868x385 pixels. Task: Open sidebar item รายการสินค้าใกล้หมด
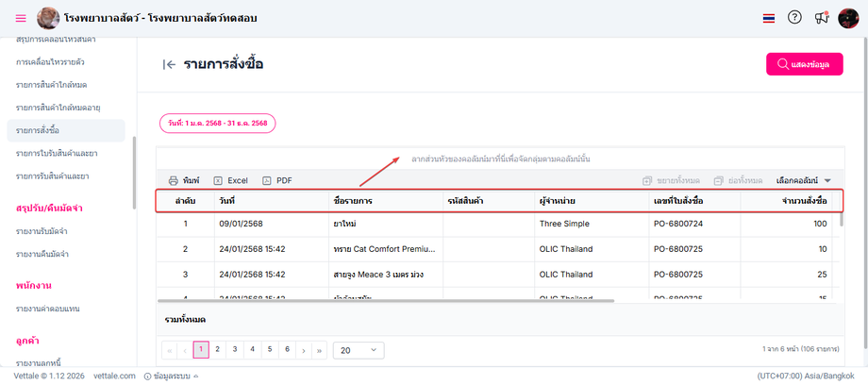click(x=52, y=85)
